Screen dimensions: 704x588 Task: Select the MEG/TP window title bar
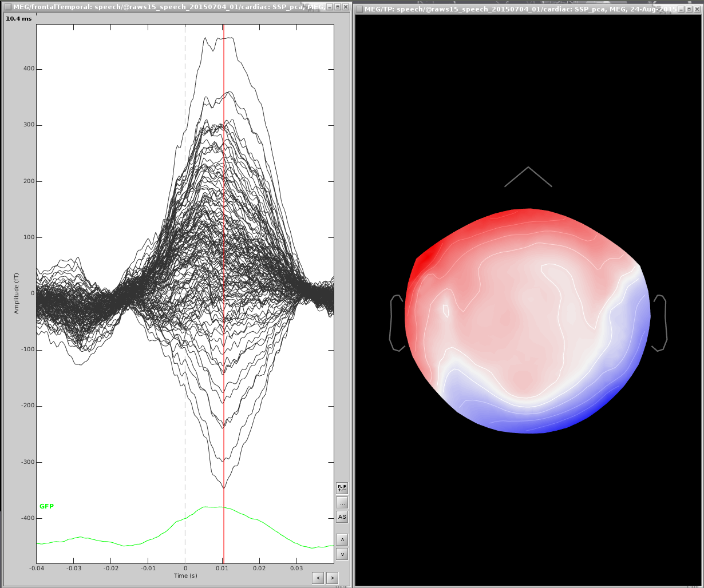click(x=515, y=9)
